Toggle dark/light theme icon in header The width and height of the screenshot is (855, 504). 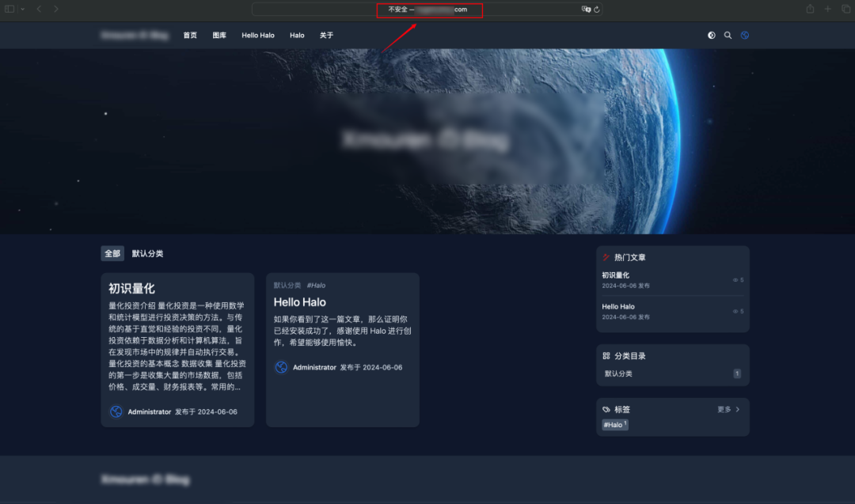(712, 36)
